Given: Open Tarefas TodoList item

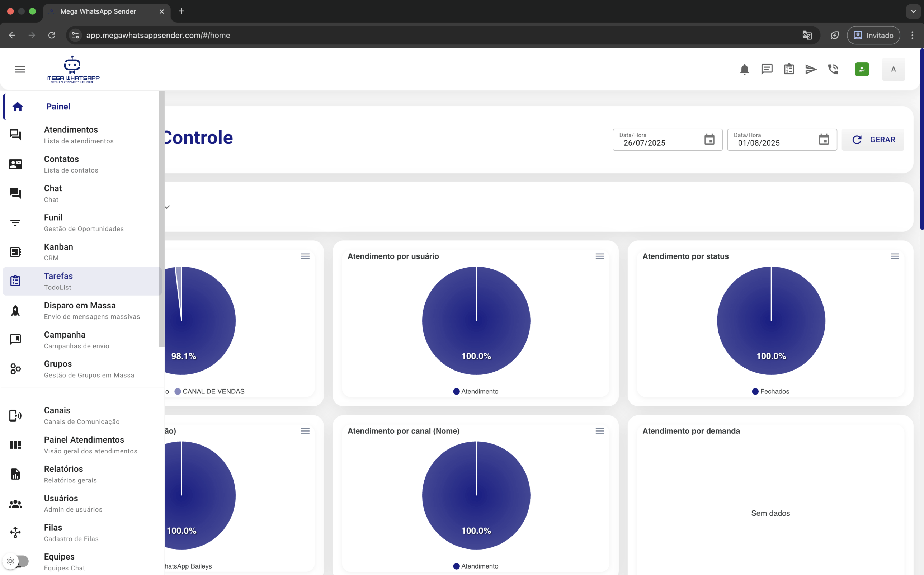Looking at the screenshot, I should point(82,282).
